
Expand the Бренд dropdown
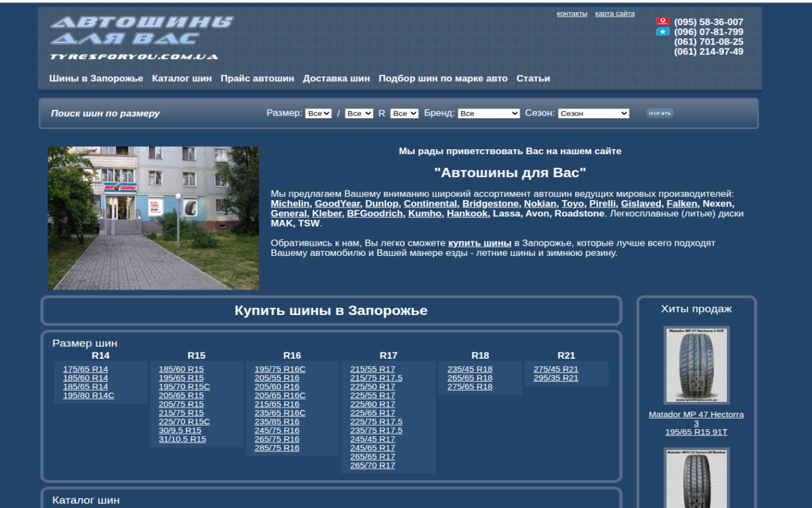tap(488, 113)
